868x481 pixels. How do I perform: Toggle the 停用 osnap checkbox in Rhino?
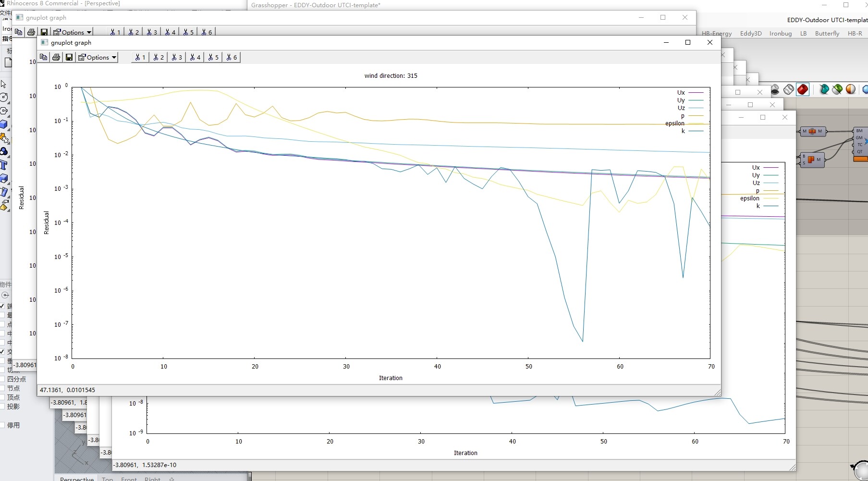click(x=3, y=425)
